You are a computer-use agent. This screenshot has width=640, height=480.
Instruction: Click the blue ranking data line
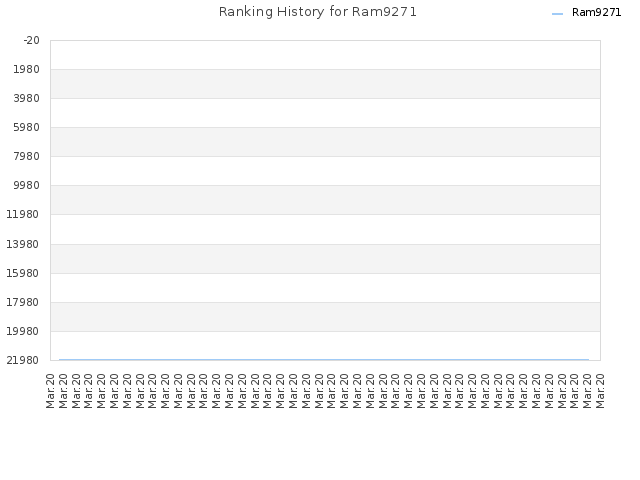(324, 360)
